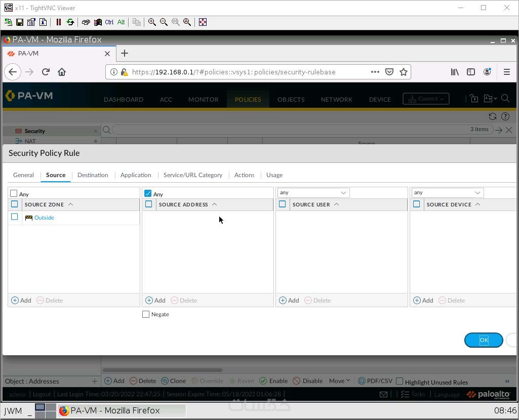Switch to the Destination tab
The height and width of the screenshot is (420, 519).
tap(93, 175)
